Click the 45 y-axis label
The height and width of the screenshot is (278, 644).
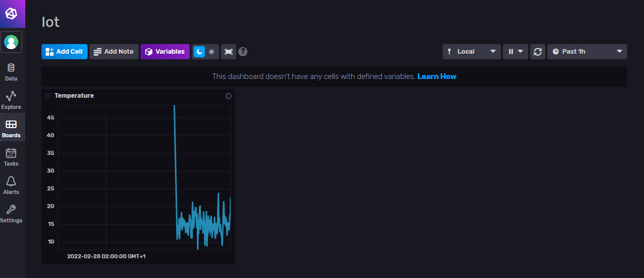pyautogui.click(x=51, y=117)
